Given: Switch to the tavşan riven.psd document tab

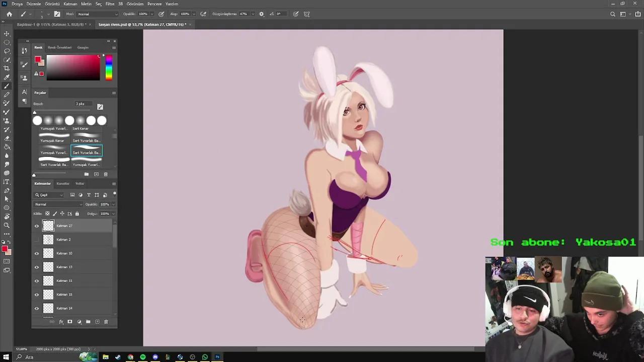Looking at the screenshot, I should click(x=143, y=24).
